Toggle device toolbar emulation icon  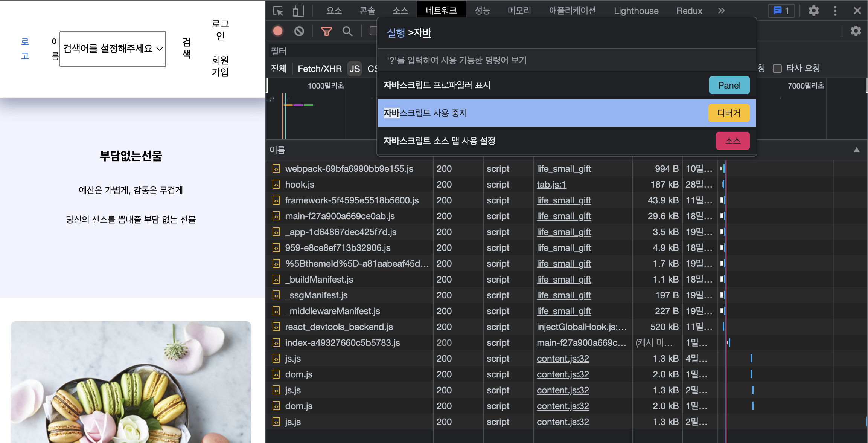(298, 11)
